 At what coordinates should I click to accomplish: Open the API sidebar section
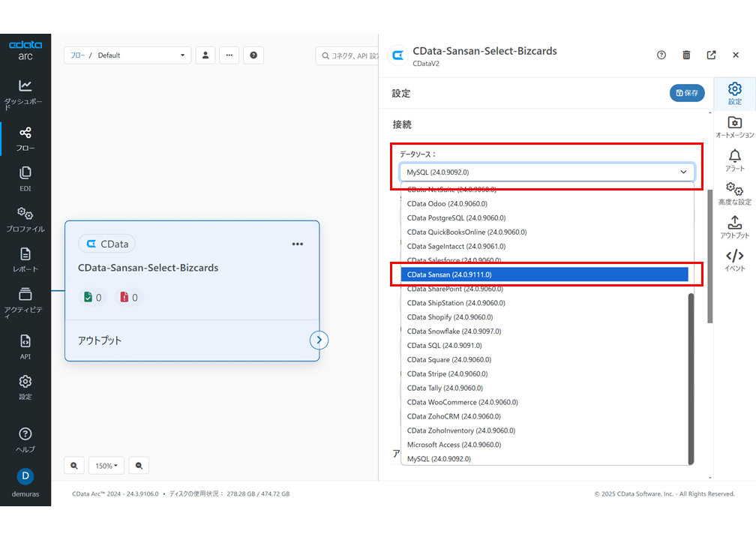25,347
